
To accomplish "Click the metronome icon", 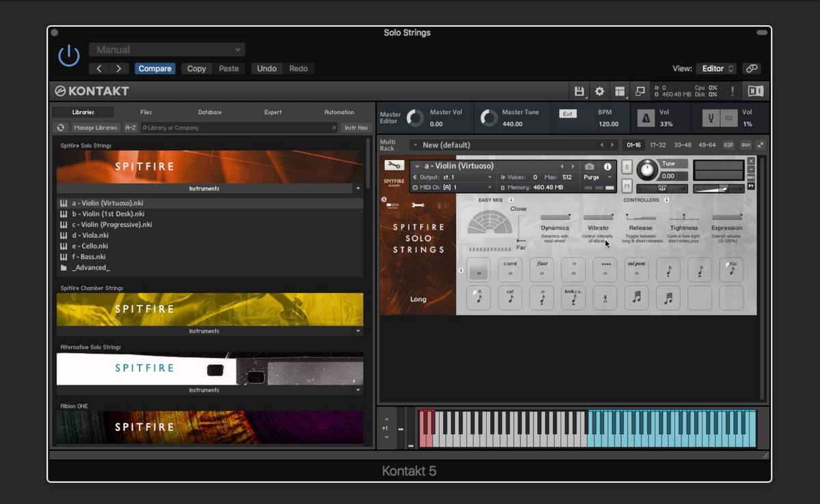I will tap(646, 118).
